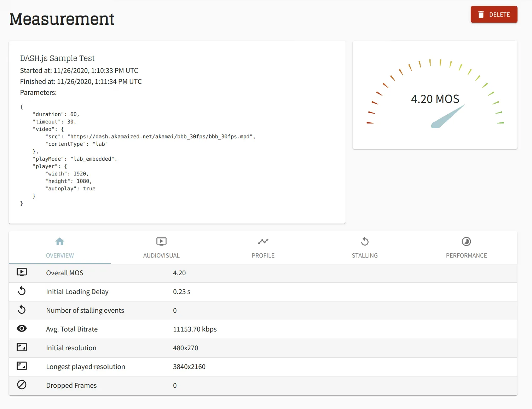Click the play screen icon beside Overall MOS
The width and height of the screenshot is (532, 409).
(22, 272)
